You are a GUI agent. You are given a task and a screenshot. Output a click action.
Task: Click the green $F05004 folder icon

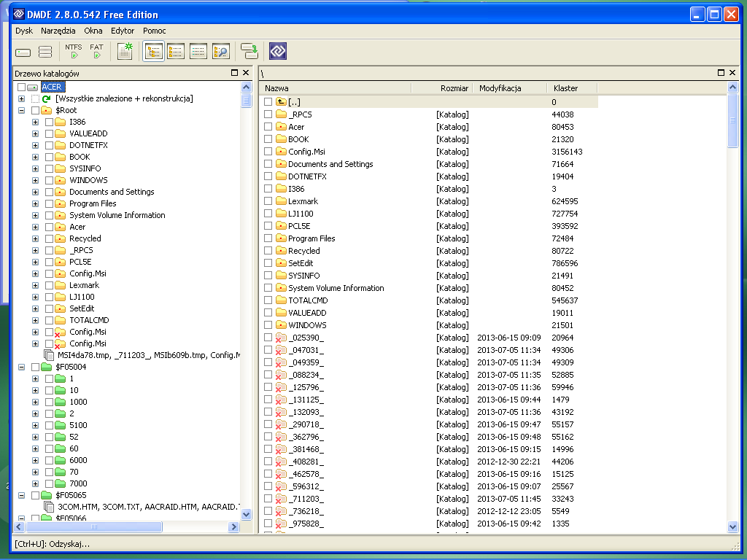click(46, 367)
